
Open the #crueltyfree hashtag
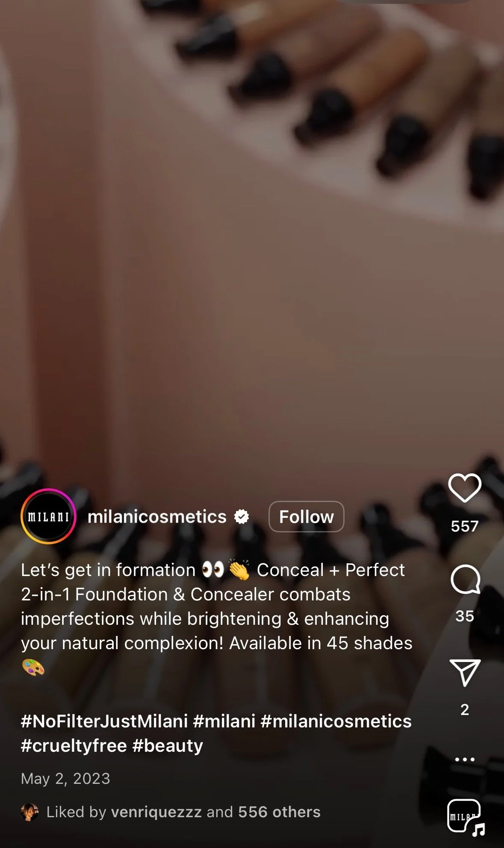74,745
